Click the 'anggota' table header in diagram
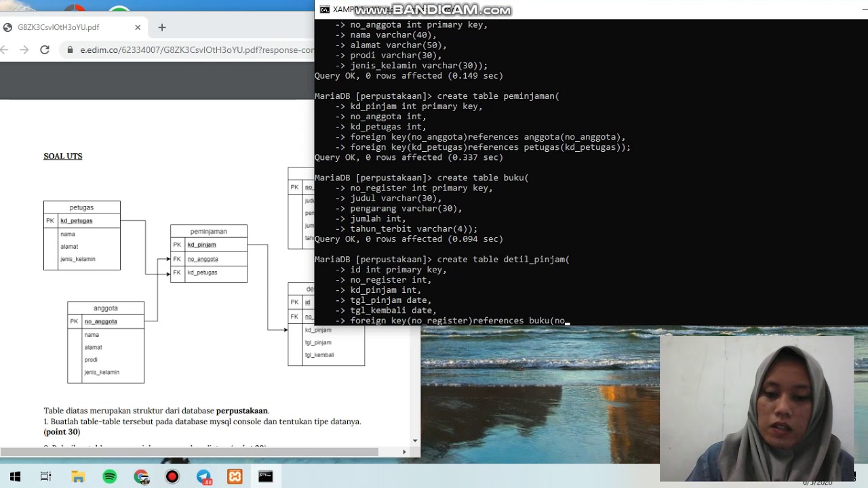 pos(106,308)
